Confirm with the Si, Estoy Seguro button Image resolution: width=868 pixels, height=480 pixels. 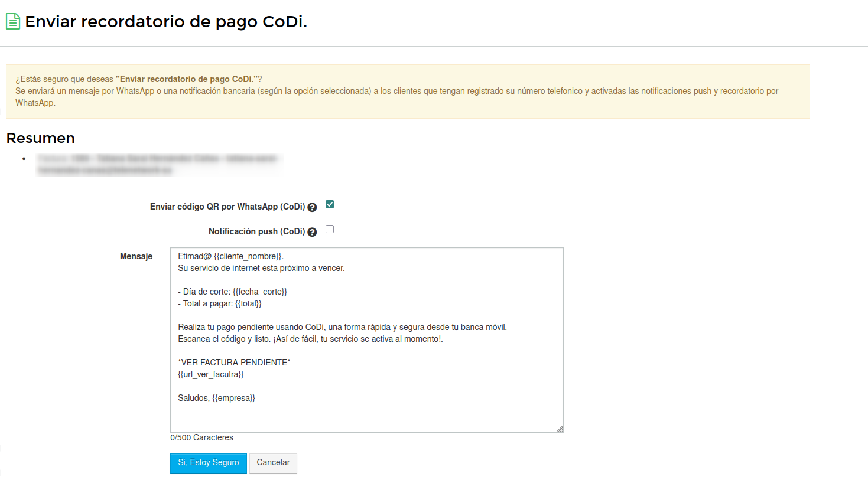pos(208,463)
